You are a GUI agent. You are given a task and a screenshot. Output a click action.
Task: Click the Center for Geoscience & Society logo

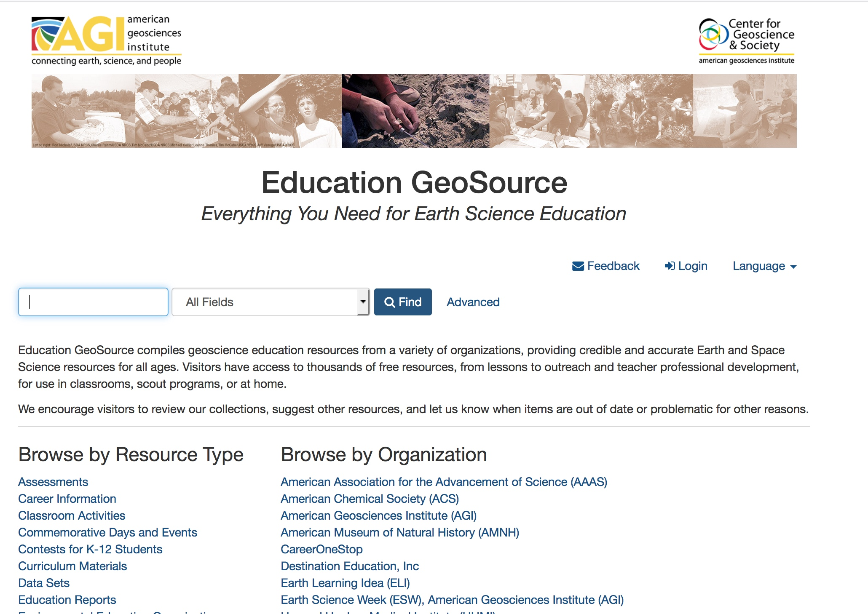(x=746, y=41)
